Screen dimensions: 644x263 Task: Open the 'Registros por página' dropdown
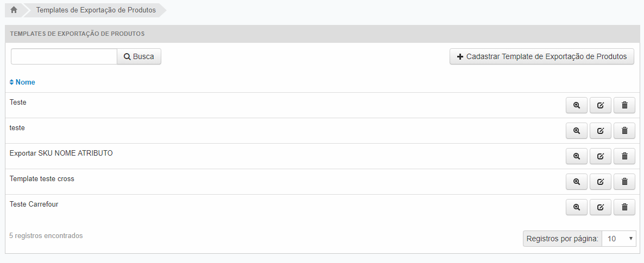coord(619,239)
